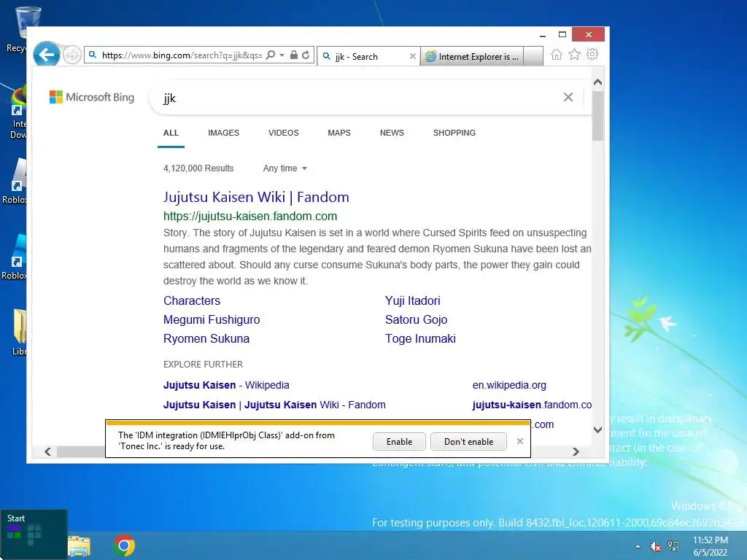Open Favorites with the star icon
This screenshot has width=747, height=560.
click(x=575, y=54)
